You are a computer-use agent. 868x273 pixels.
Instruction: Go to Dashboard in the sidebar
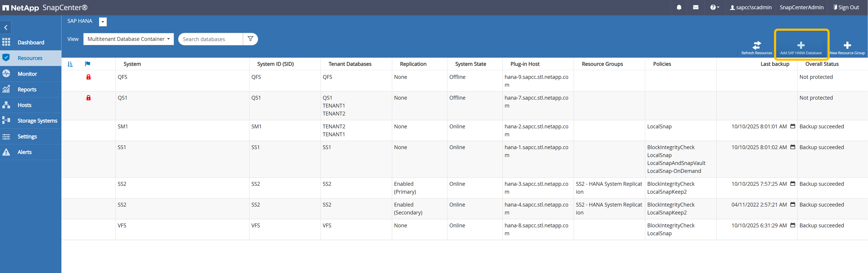[31, 42]
